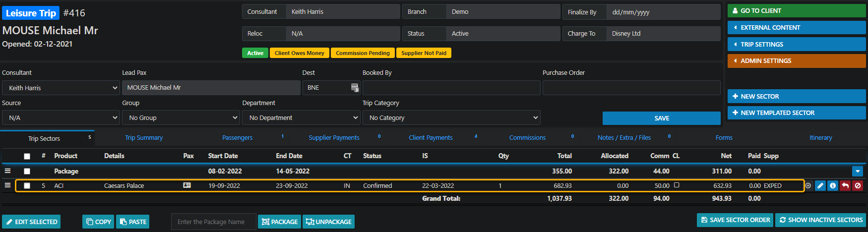Click the Unpackage button
The width and height of the screenshot is (868, 232).
pyautogui.click(x=329, y=222)
